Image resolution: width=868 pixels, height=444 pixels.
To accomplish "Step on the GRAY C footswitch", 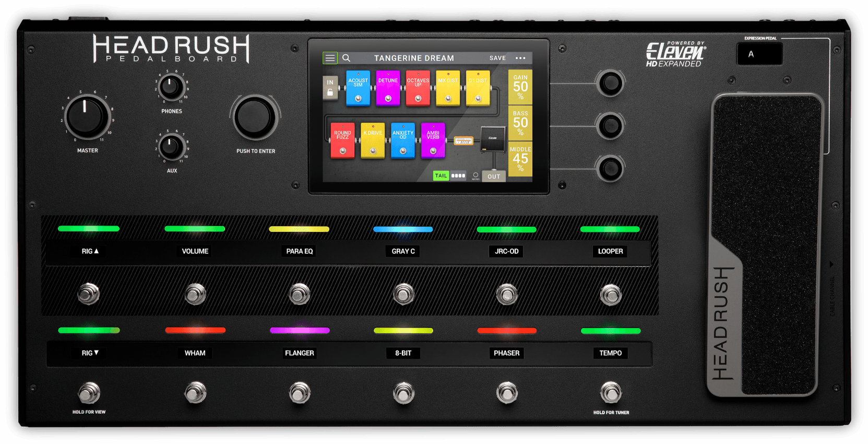I will click(x=403, y=294).
